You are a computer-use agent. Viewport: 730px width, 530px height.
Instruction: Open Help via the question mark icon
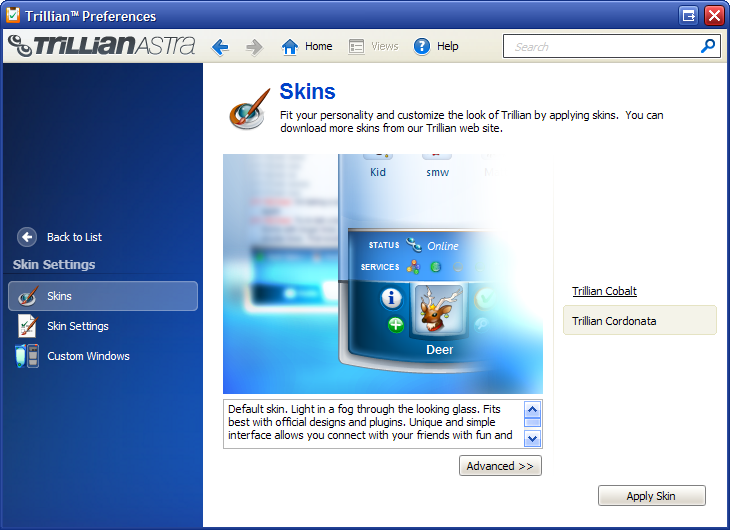coord(422,47)
